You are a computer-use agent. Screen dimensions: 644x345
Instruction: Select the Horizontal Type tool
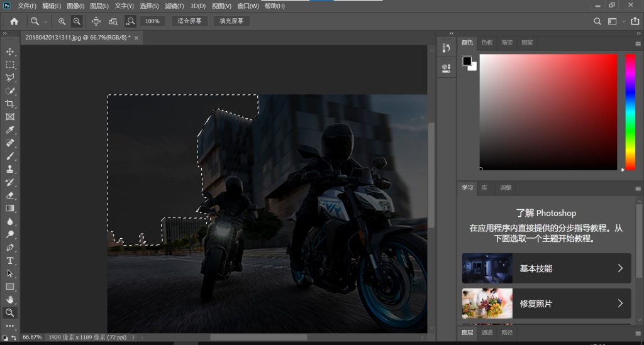coord(9,261)
